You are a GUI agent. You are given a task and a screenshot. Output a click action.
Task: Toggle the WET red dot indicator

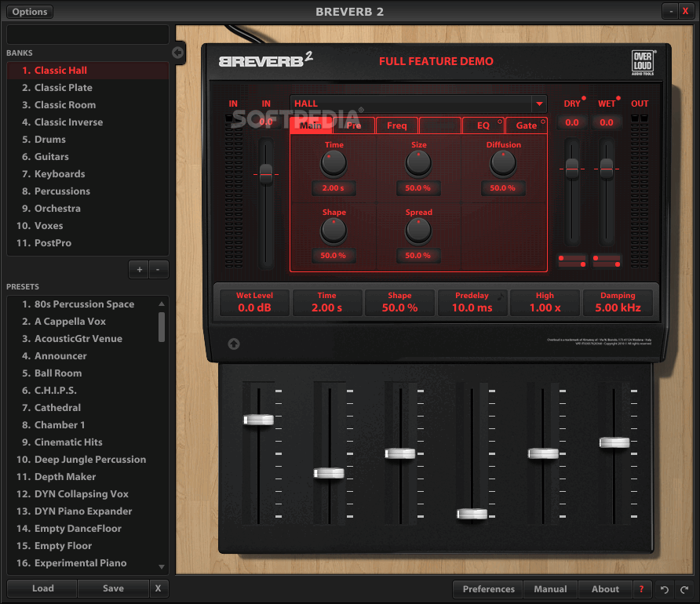point(618,98)
